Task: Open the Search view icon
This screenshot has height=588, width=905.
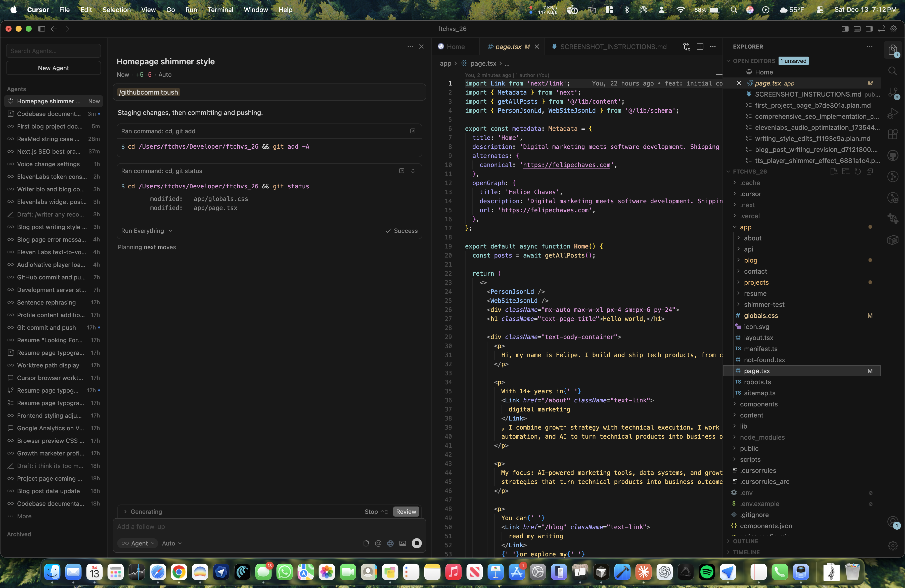Action: pos(892,71)
